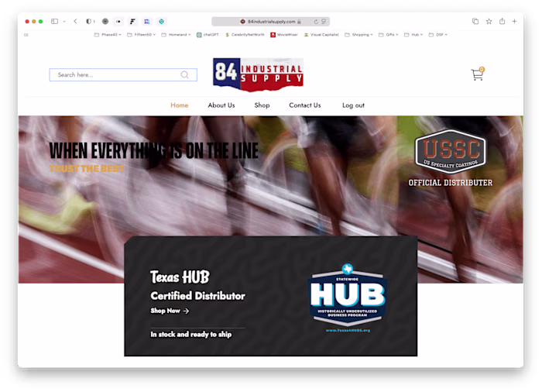
Task: Open the CelebrityNetWorth bookmark
Action: [x=245, y=35]
